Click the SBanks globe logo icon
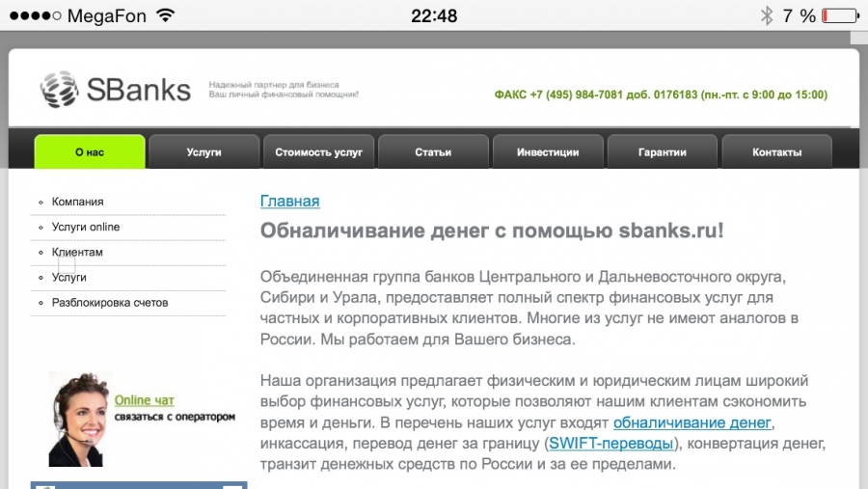Image resolution: width=868 pixels, height=489 pixels. (59, 89)
